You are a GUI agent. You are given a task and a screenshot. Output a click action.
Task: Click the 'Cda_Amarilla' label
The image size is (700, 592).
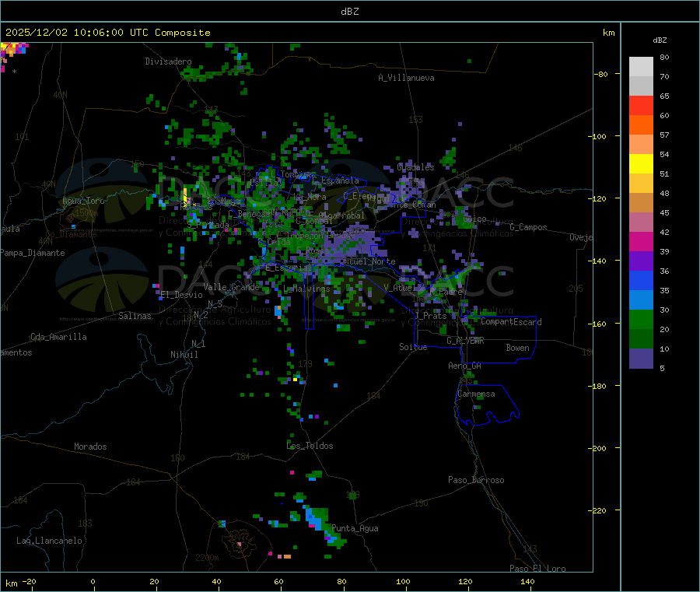pos(58,337)
